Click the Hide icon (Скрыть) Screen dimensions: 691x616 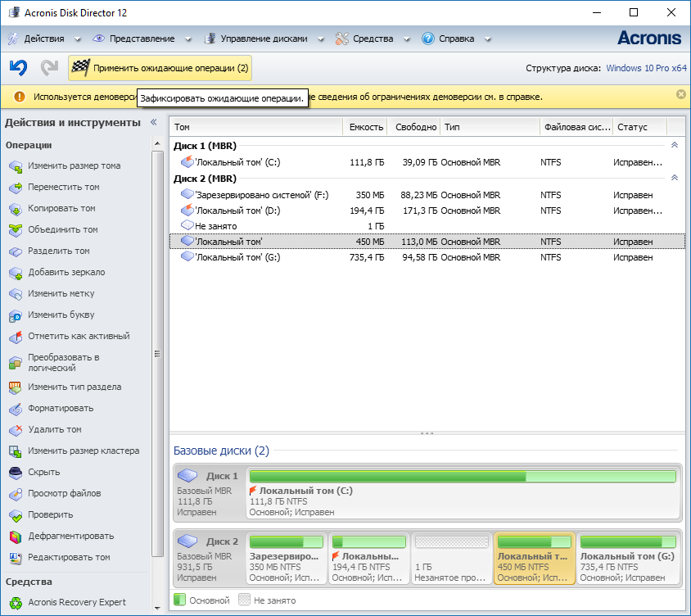(x=16, y=473)
